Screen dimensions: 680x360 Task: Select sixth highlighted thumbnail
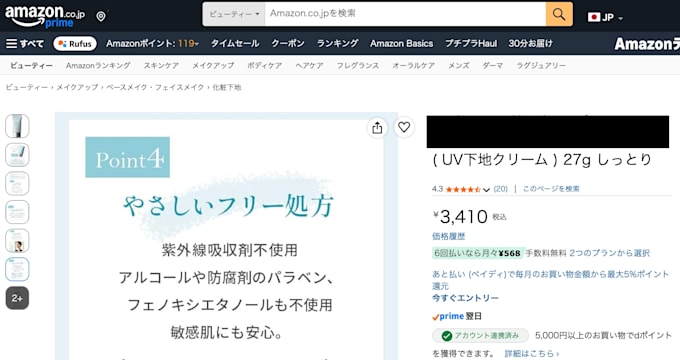[x=17, y=269]
